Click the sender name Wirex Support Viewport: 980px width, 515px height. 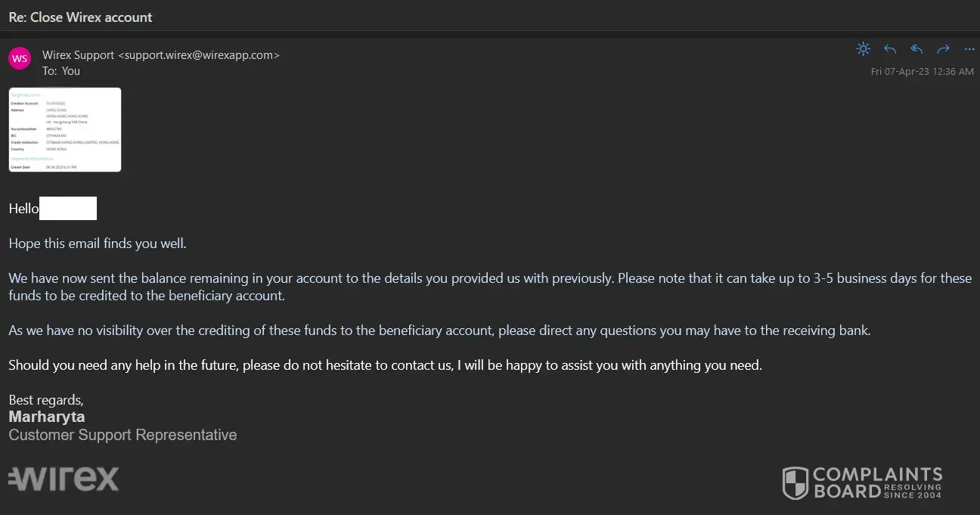click(79, 55)
